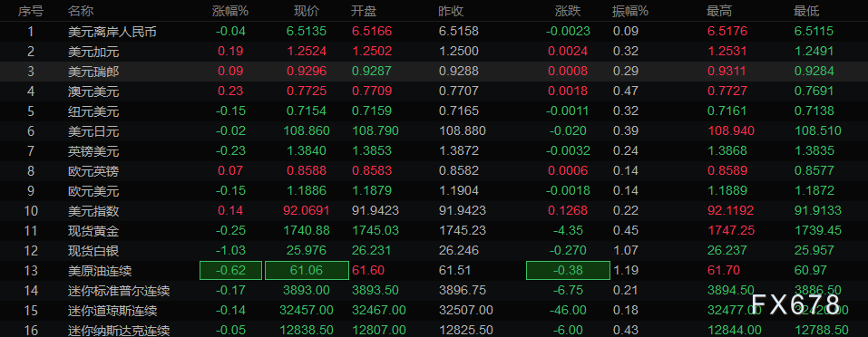Click the 名称 column header
This screenshot has width=868, height=337.
click(80, 11)
